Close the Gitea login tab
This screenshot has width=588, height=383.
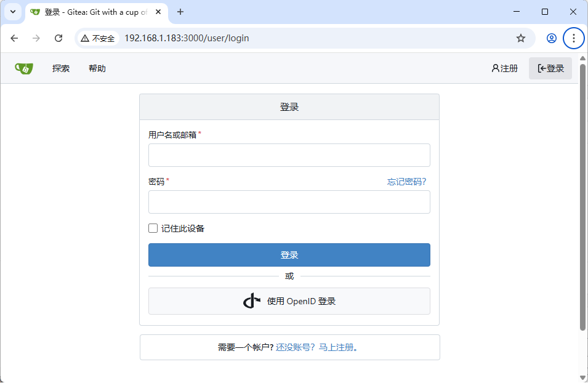tap(158, 12)
